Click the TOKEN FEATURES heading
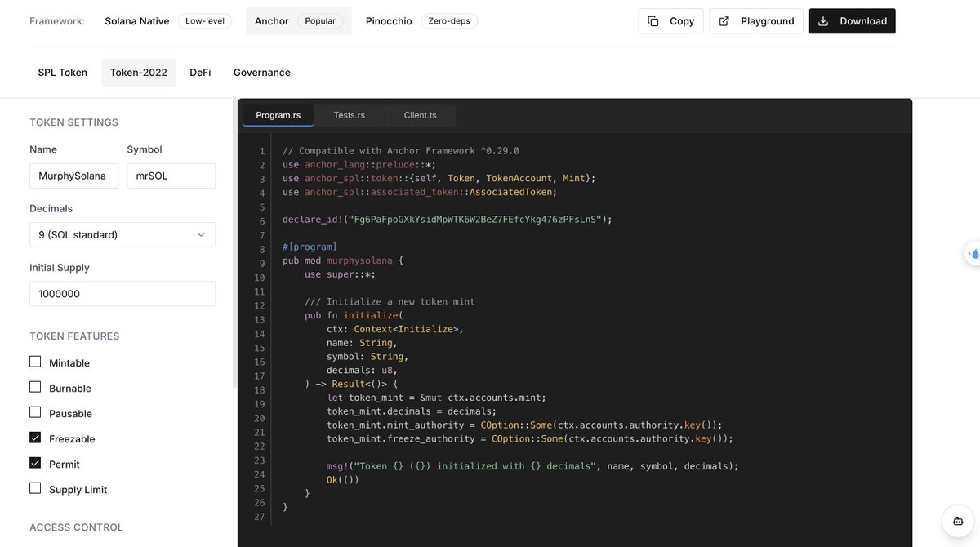Screen dimensions: 980x547 74,336
